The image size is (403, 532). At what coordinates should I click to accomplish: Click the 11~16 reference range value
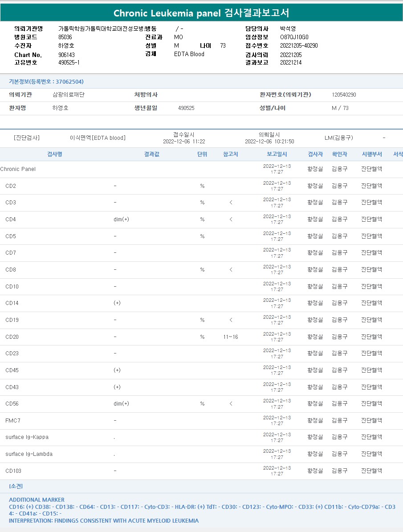pyautogui.click(x=231, y=337)
